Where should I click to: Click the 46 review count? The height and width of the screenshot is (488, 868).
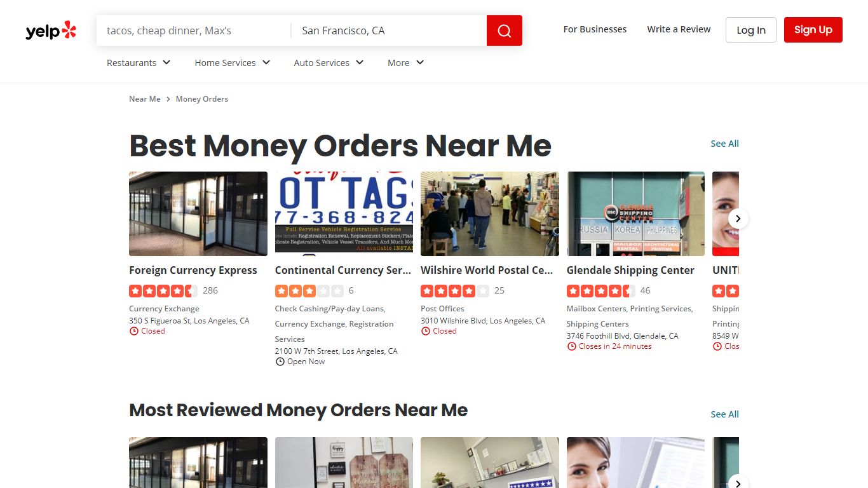[x=646, y=290]
